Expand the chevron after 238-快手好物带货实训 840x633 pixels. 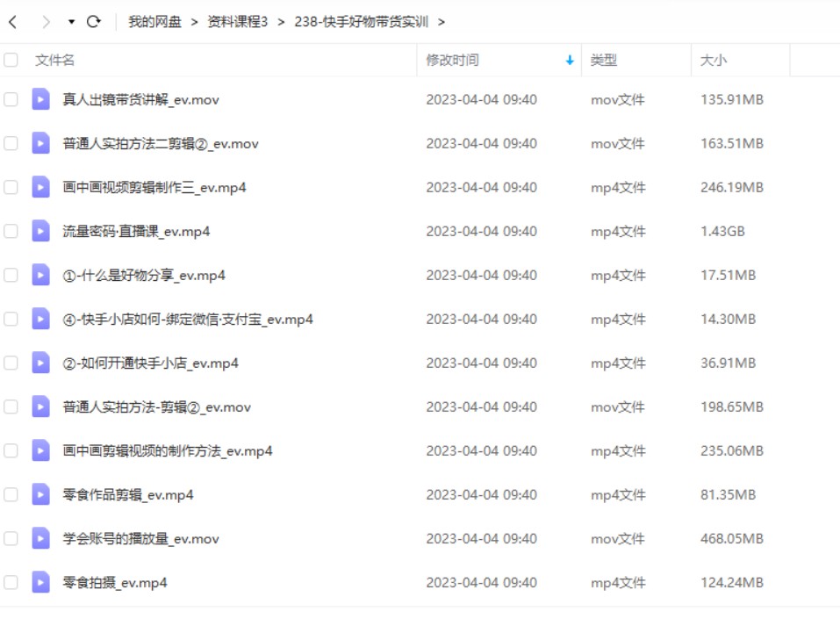(x=442, y=22)
